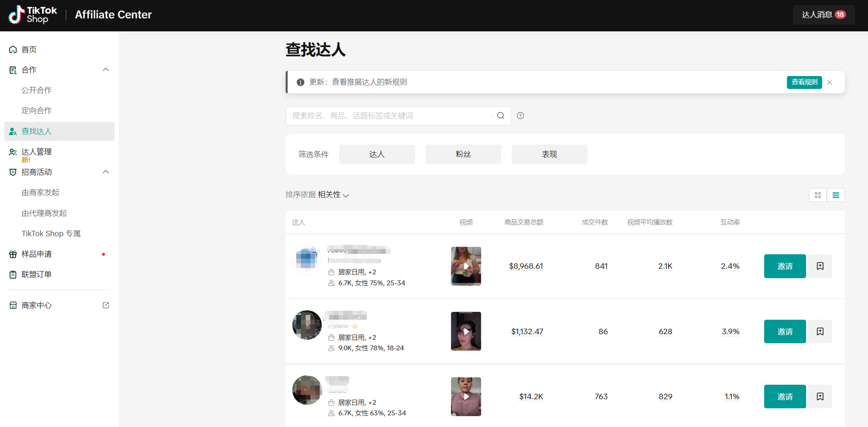Image resolution: width=868 pixels, height=427 pixels.
Task: Click avatar of creator with 841 items sold
Action: tap(306, 260)
